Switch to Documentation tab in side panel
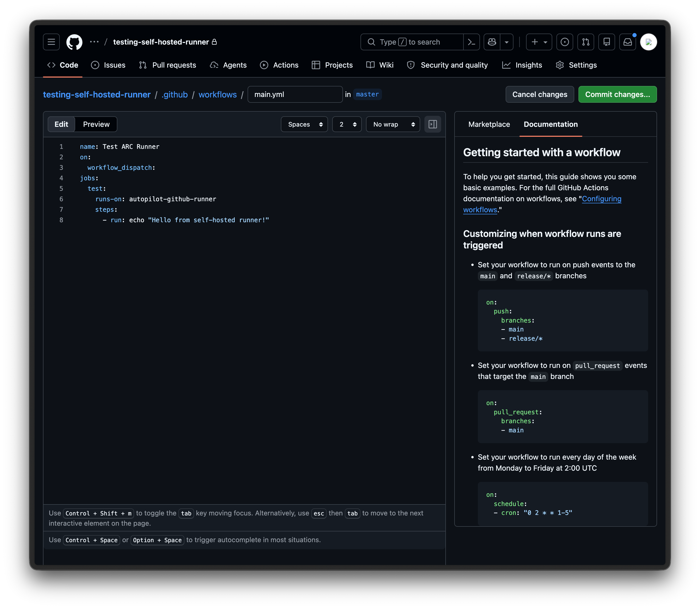 550,124
